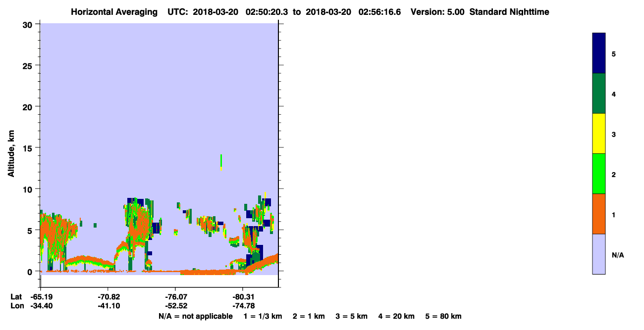Click legend text '3 = 5 km'

coord(352,316)
